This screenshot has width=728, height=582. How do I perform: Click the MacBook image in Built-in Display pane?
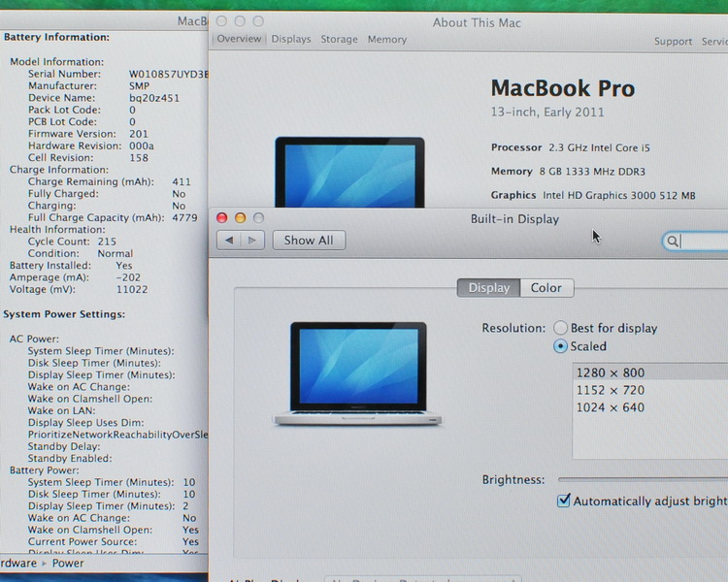(357, 373)
